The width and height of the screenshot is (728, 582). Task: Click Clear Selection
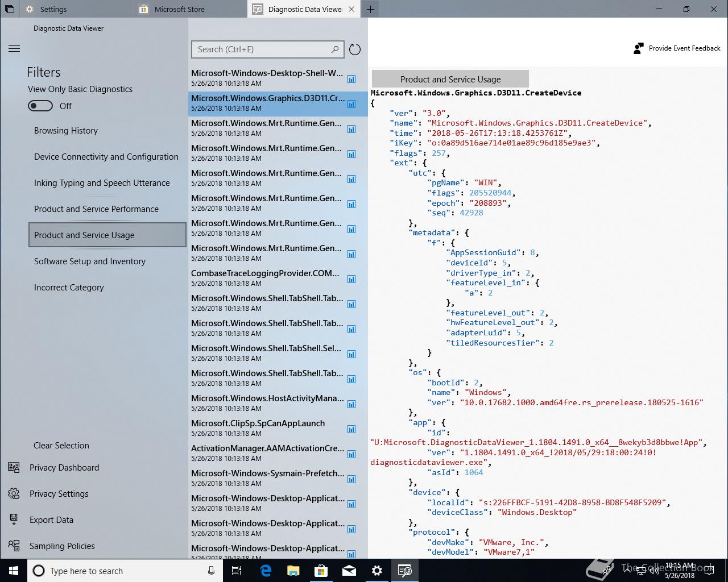[x=61, y=446]
